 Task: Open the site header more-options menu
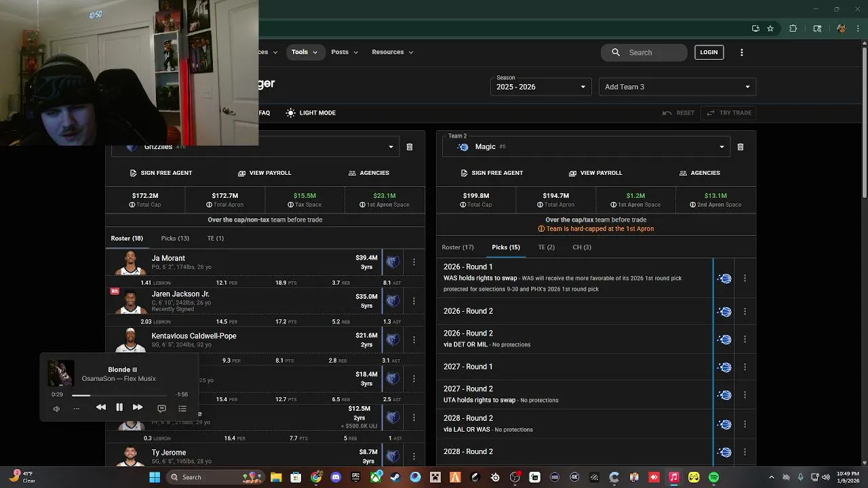741,52
